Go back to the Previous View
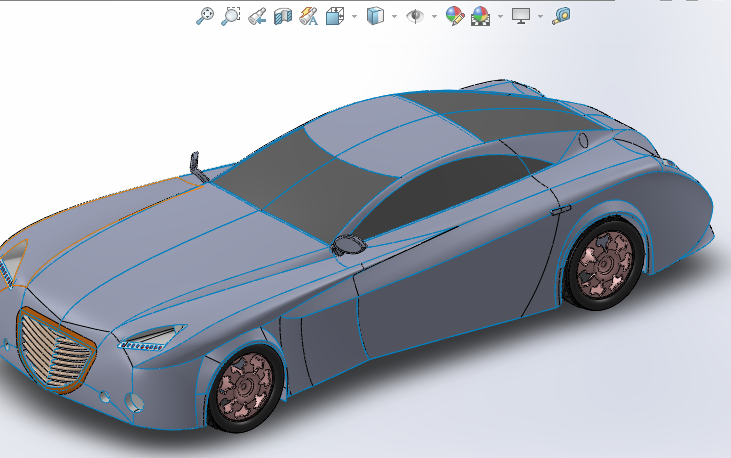Viewport: 731px width, 458px height. click(257, 15)
